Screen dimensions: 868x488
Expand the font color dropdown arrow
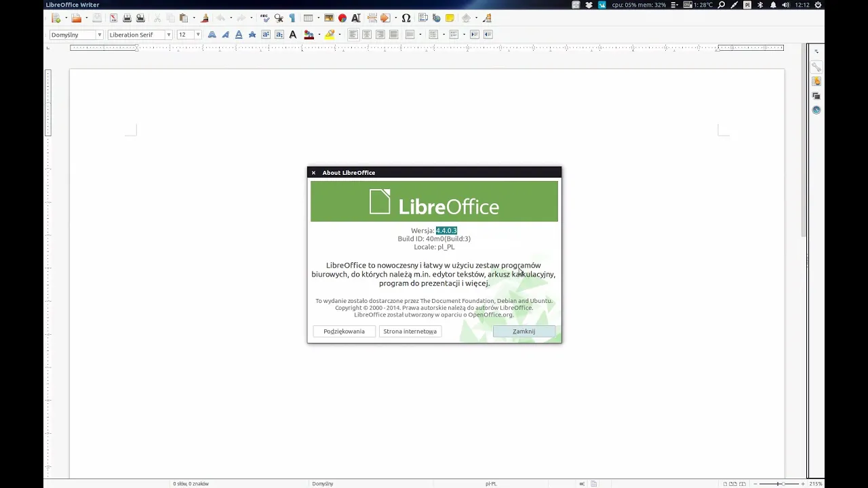(319, 35)
